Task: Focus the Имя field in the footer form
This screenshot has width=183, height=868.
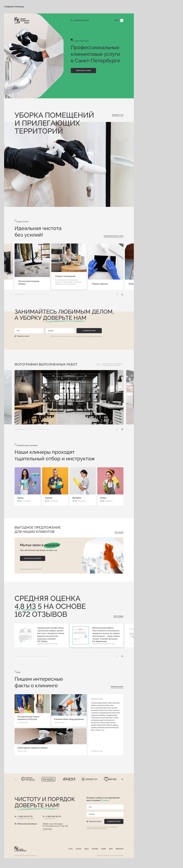Action: coord(105,807)
